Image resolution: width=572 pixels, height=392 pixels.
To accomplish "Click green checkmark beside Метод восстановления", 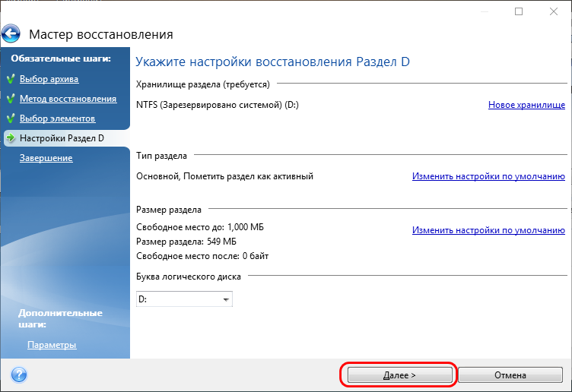I will click(x=11, y=98).
